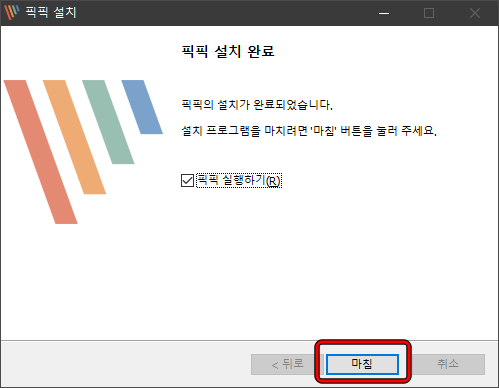Minimize the 픽픽 설치 window
The image size is (499, 388).
(384, 13)
